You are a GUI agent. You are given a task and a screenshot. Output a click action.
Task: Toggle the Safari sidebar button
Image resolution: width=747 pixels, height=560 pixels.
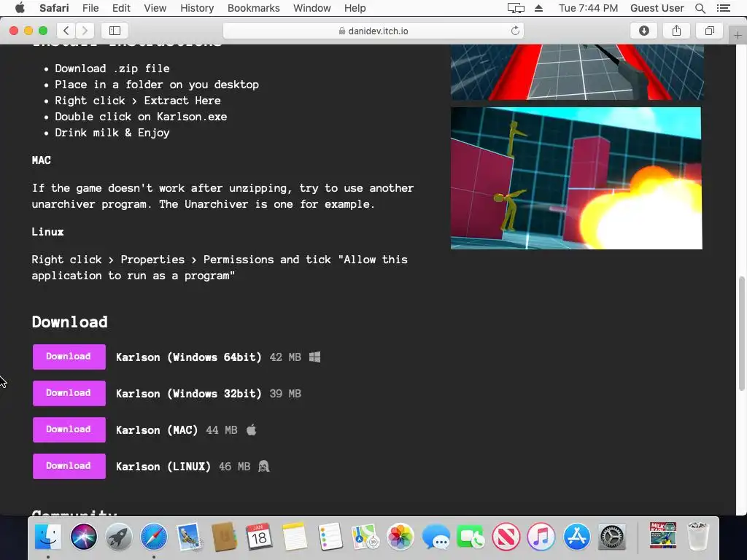click(x=115, y=31)
